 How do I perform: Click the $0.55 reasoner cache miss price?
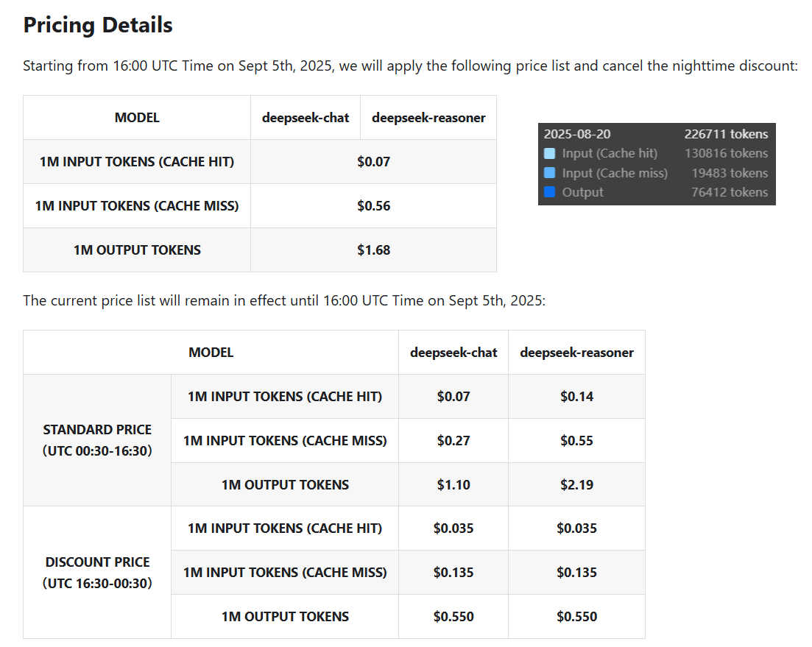(576, 440)
